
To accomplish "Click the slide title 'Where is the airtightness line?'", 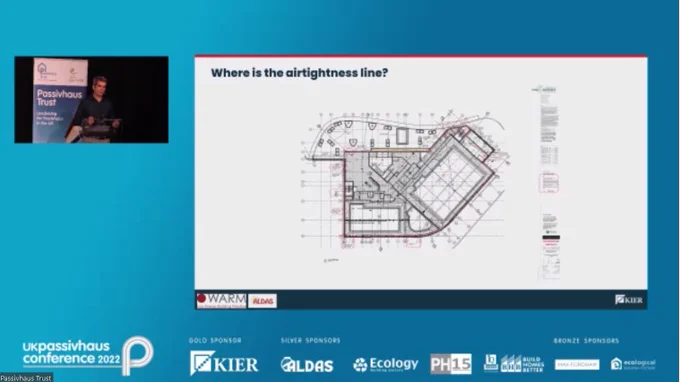I will [x=299, y=73].
